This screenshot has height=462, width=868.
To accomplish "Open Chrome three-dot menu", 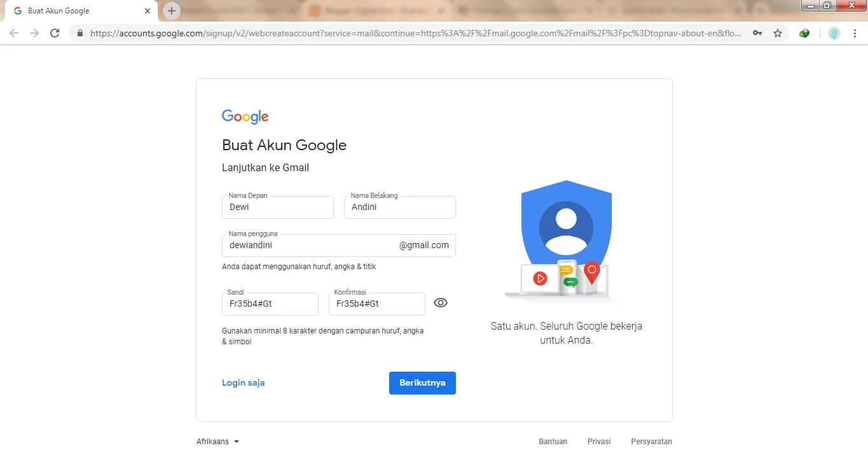I will pos(854,33).
